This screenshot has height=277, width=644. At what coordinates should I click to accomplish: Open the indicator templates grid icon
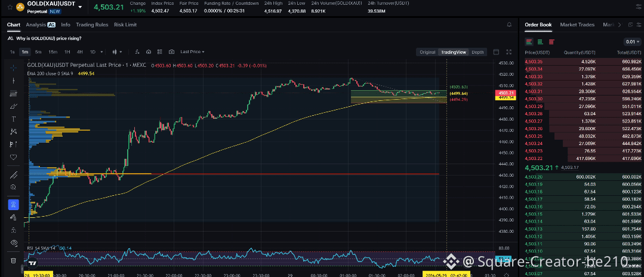[160, 52]
